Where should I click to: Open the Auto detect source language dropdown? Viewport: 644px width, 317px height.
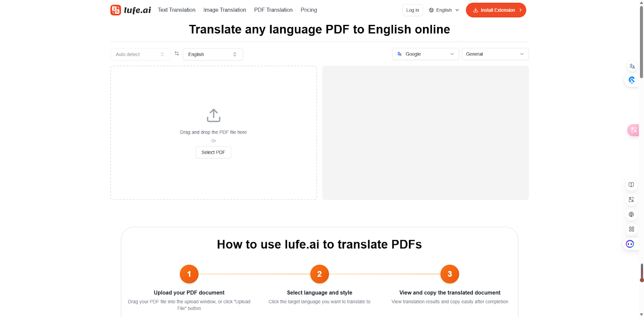(x=140, y=54)
